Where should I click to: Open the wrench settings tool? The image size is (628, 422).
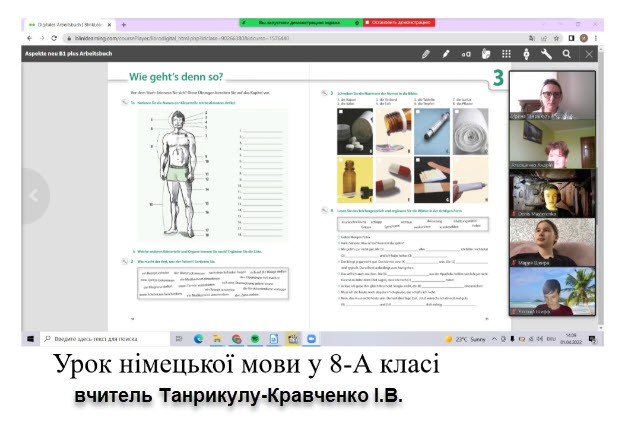pyautogui.click(x=546, y=54)
